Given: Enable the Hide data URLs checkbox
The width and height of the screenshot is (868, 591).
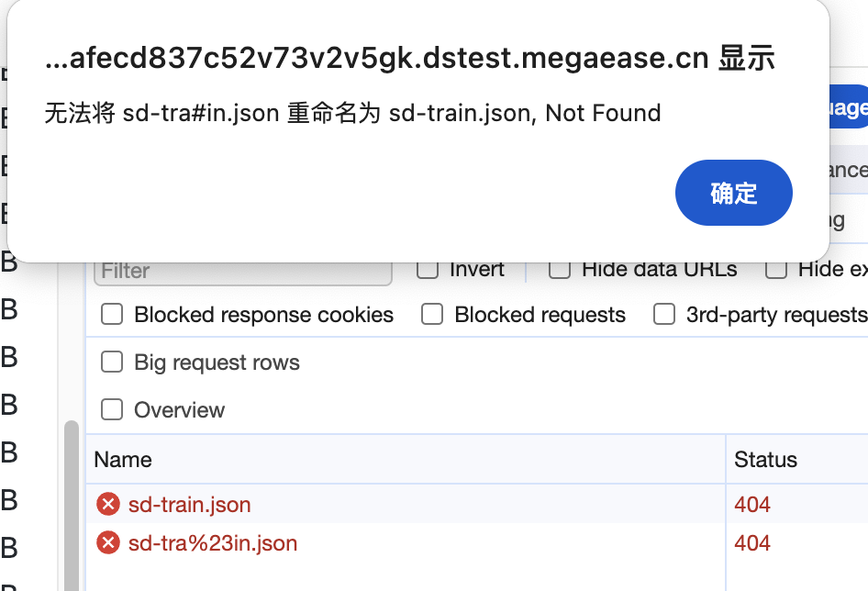Looking at the screenshot, I should click(560, 269).
